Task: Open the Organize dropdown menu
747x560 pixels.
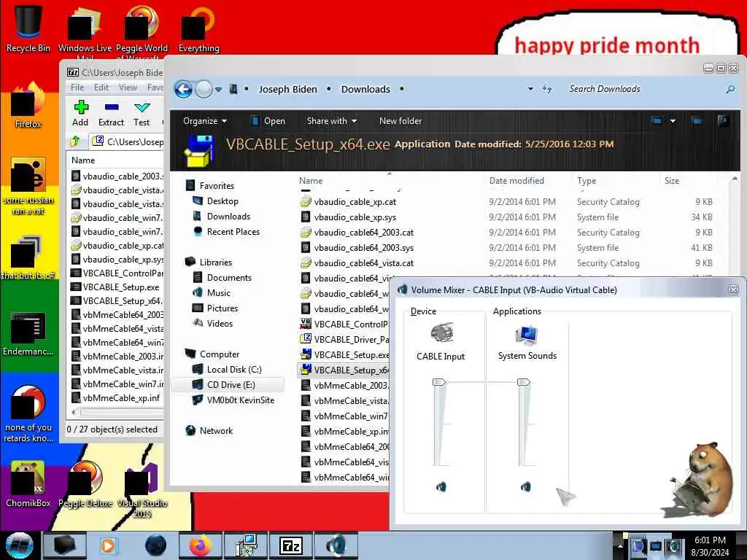Action: tap(205, 121)
